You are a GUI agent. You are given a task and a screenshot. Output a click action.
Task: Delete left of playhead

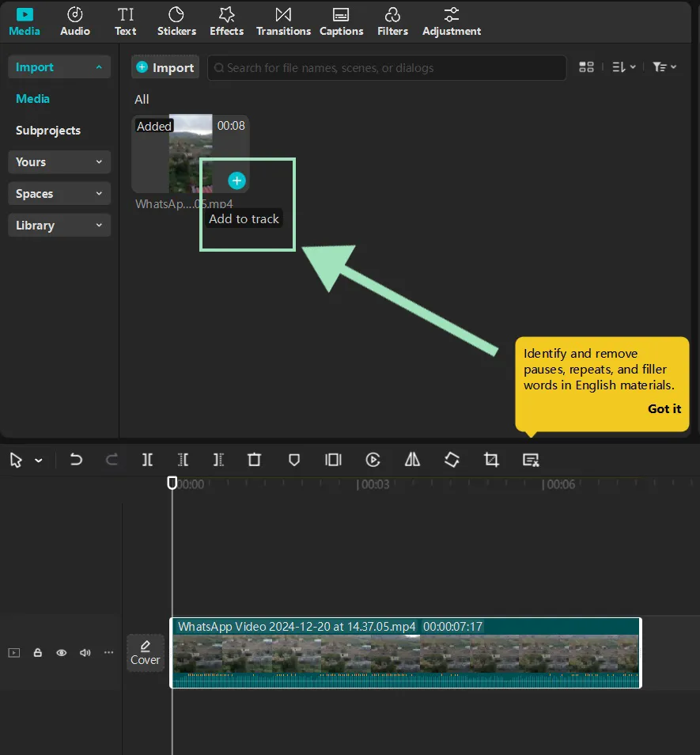pyautogui.click(x=184, y=460)
